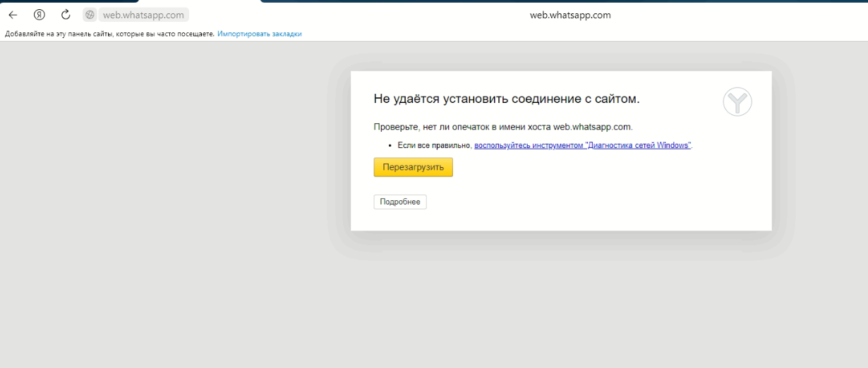Click the site connection globe icon

point(90,15)
